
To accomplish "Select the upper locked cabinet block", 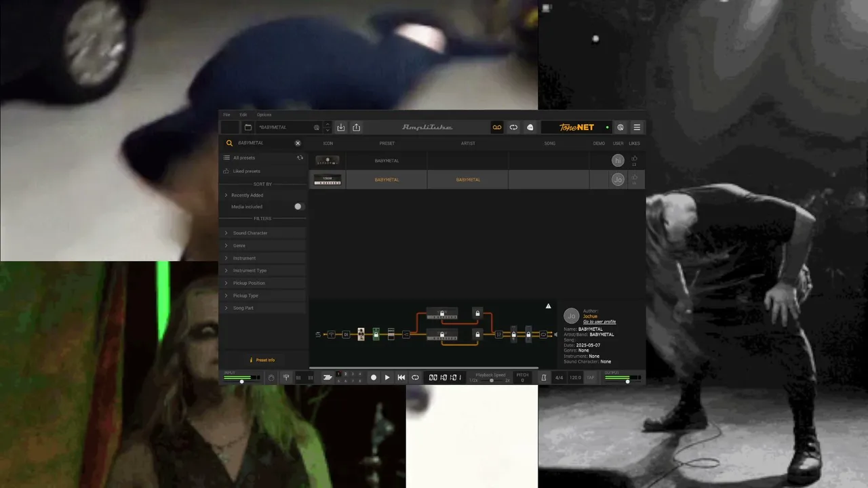I will pos(477,313).
